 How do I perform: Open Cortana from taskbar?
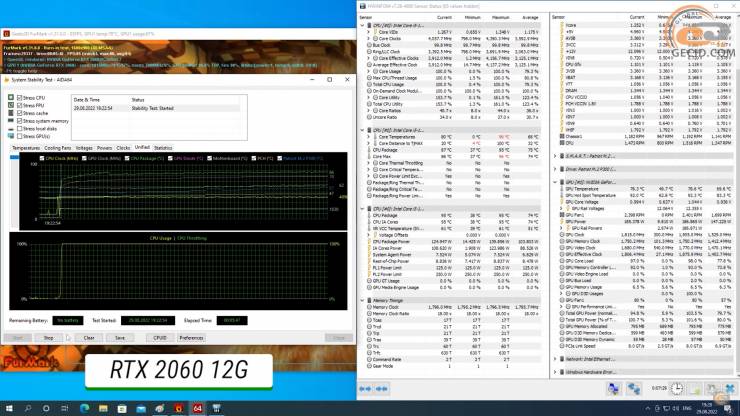[x=46, y=408]
